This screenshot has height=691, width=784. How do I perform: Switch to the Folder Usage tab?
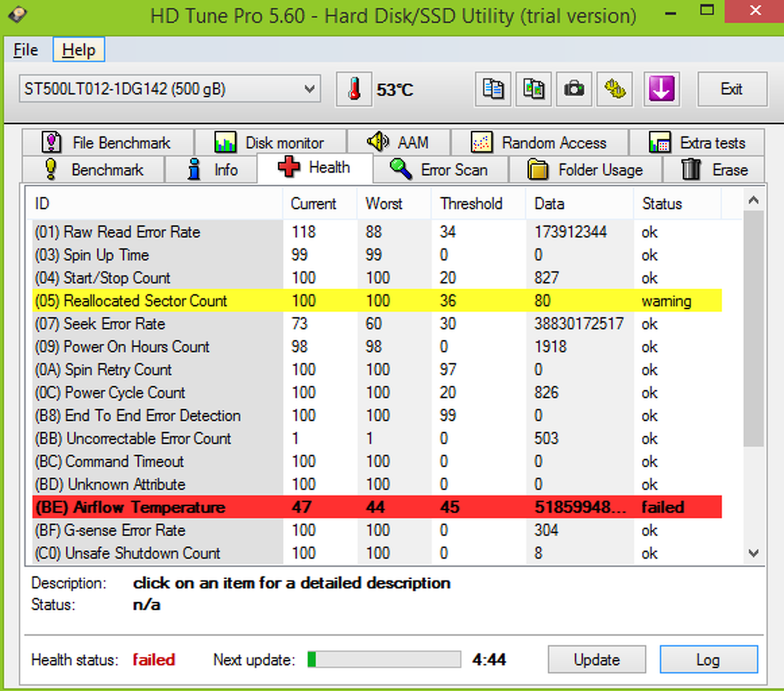[585, 169]
